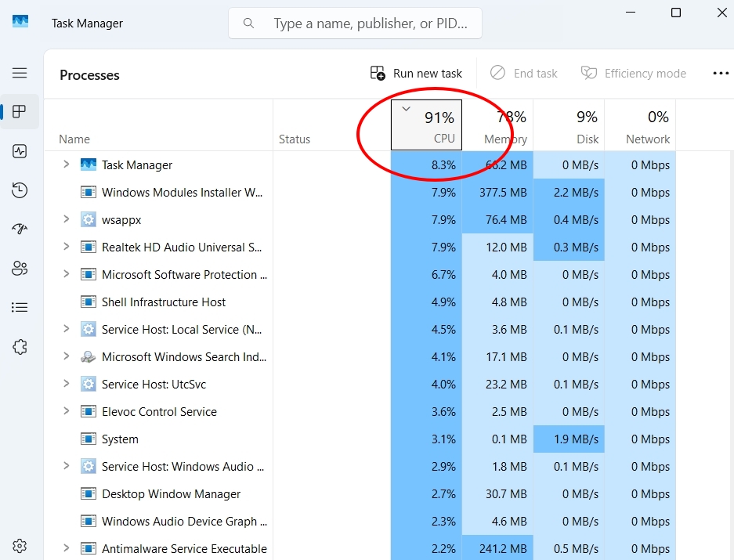
Task: Expand Realtek HD Audio Universal Service row
Action: [67, 247]
